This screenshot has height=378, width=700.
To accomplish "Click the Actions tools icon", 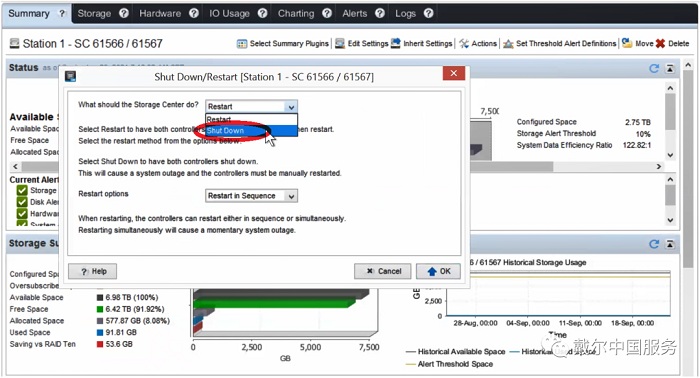I will point(464,43).
